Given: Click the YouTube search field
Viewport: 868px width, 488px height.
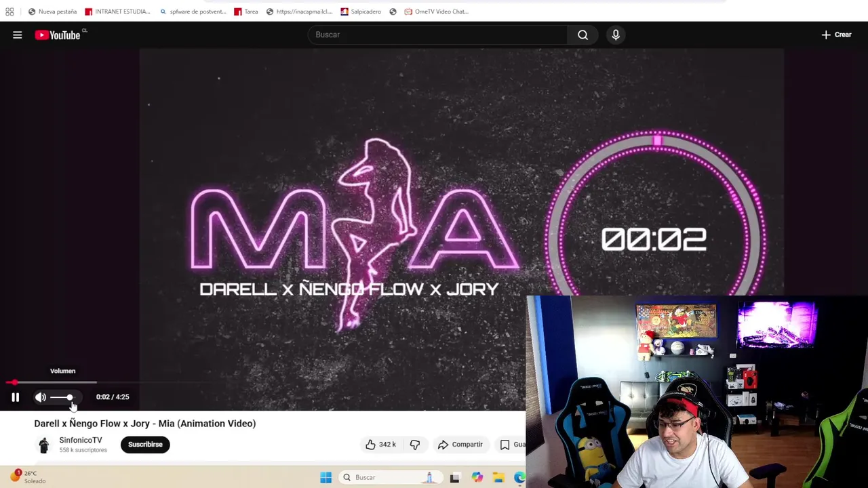Looking at the screenshot, I should pyautogui.click(x=437, y=35).
